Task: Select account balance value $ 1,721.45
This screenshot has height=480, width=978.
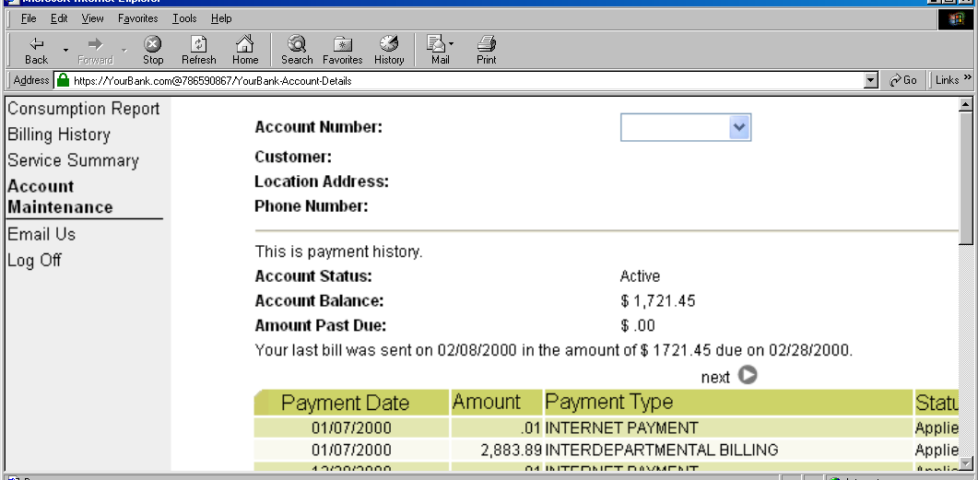Action: [x=657, y=302]
